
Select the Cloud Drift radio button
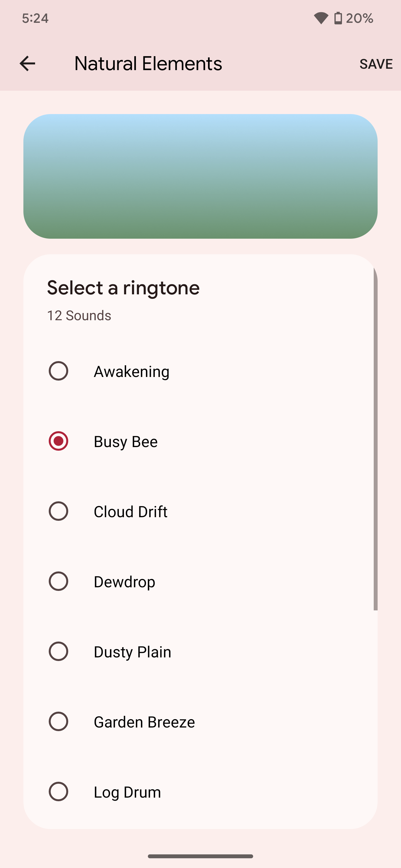click(x=58, y=511)
